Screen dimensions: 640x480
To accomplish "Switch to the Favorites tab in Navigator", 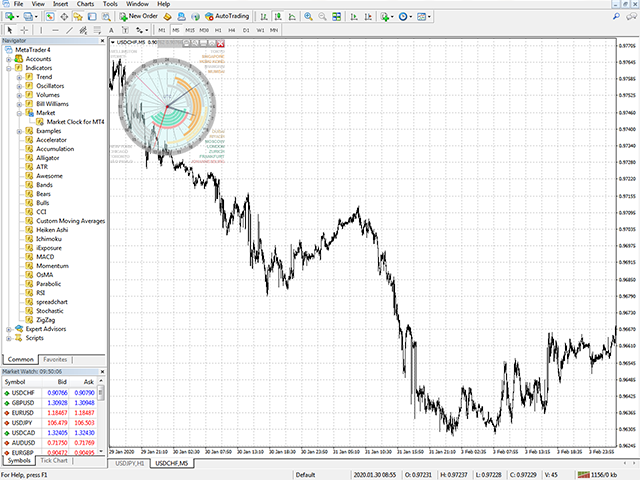I will [x=55, y=360].
